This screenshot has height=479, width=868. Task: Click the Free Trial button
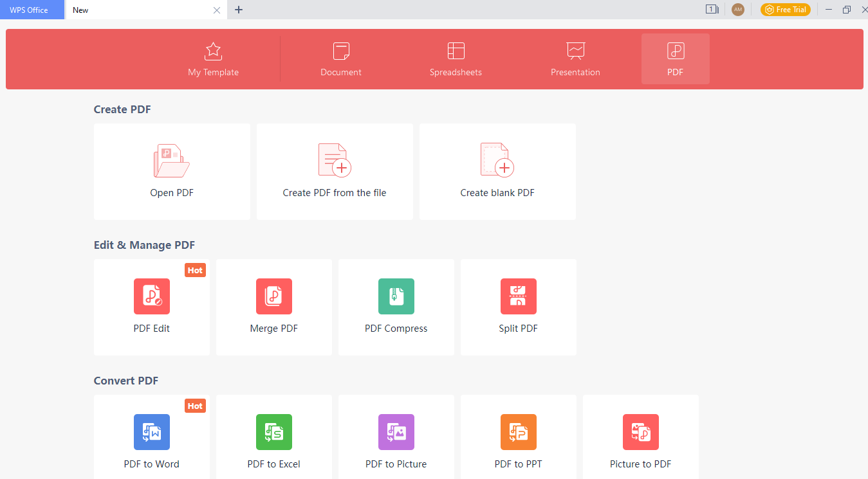point(785,10)
